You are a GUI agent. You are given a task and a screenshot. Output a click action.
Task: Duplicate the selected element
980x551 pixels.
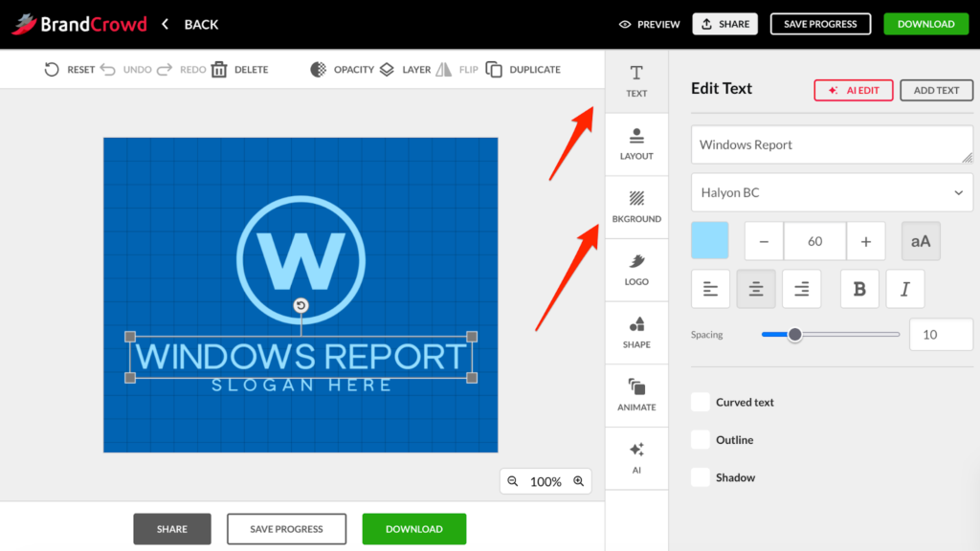coord(523,69)
